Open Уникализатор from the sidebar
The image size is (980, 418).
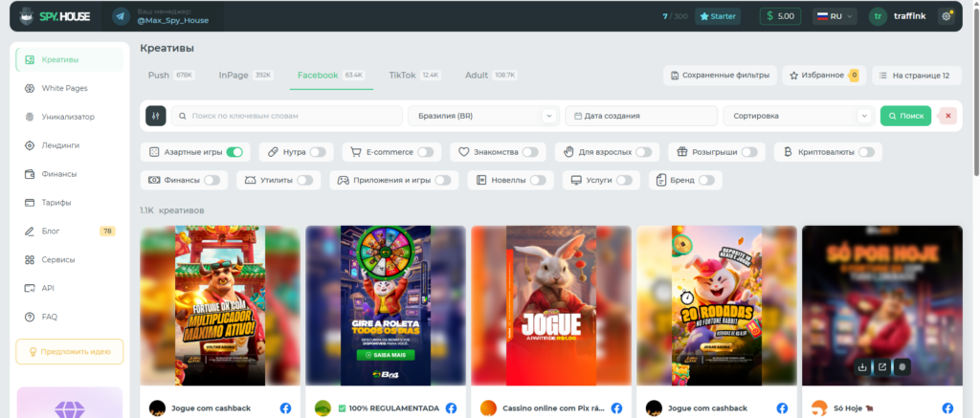tap(69, 117)
